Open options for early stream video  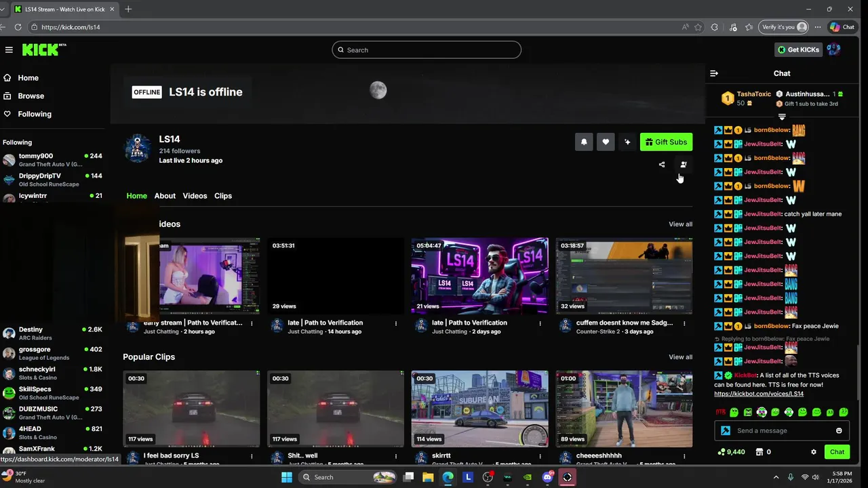(x=252, y=323)
